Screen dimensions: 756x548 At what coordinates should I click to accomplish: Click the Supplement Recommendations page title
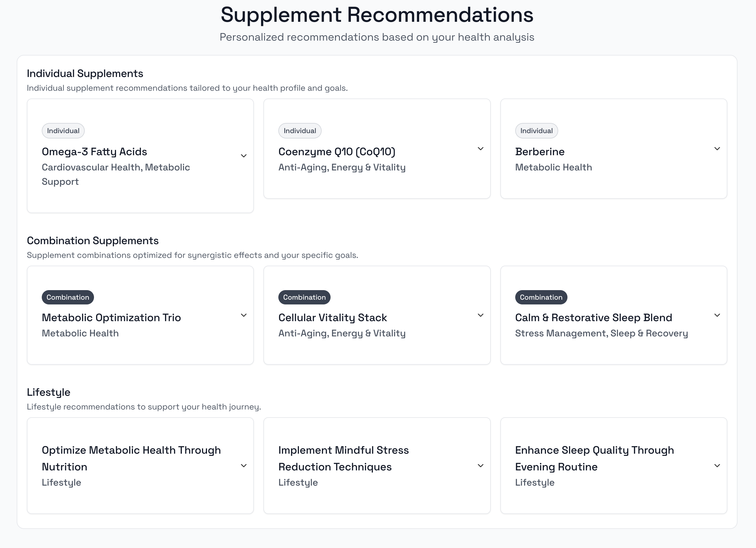377,14
